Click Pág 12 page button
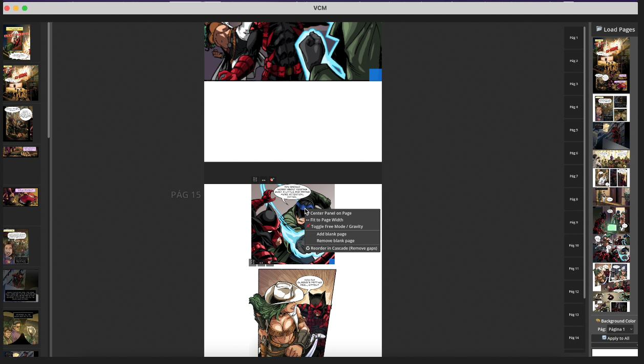644x364 pixels. click(x=574, y=291)
